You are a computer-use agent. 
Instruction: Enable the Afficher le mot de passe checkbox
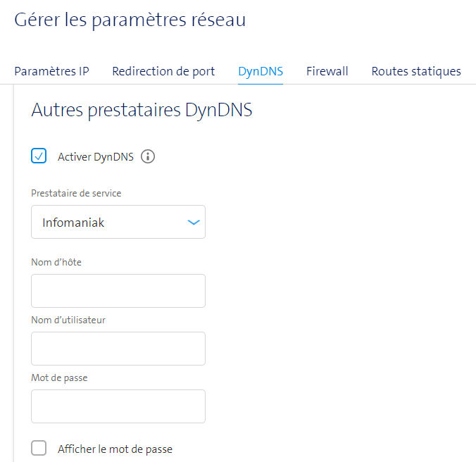[39, 448]
